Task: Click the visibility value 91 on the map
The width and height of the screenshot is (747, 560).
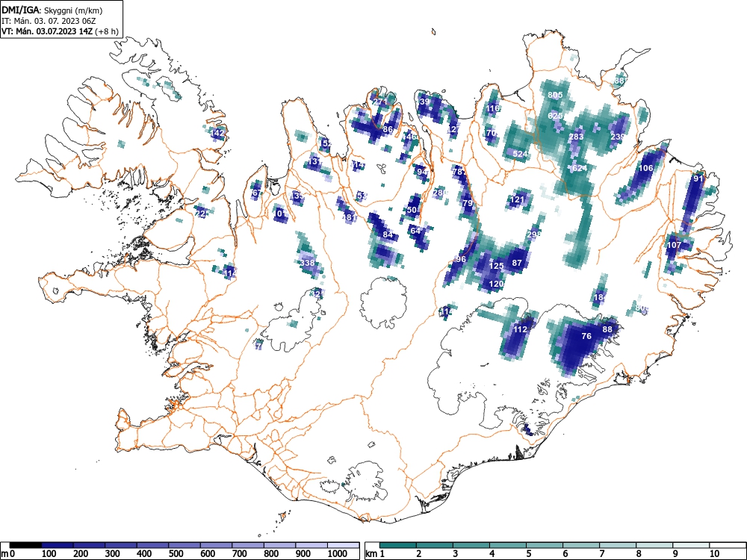Action: coord(698,178)
